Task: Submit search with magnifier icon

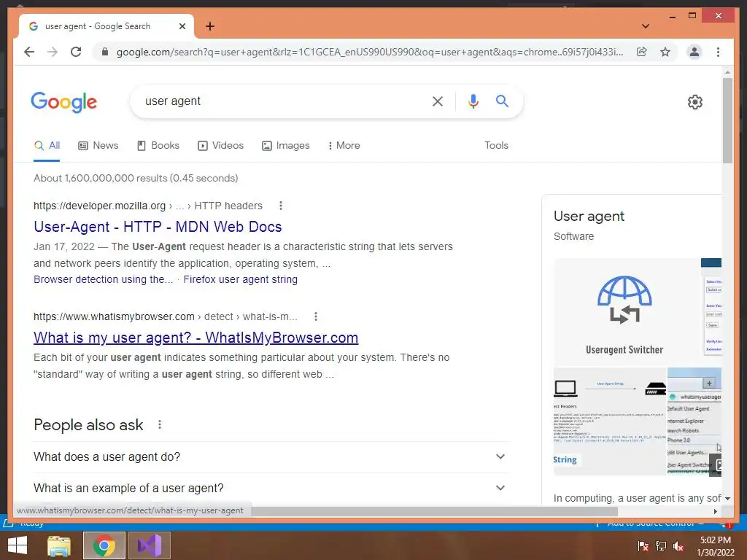Action: 502,101
